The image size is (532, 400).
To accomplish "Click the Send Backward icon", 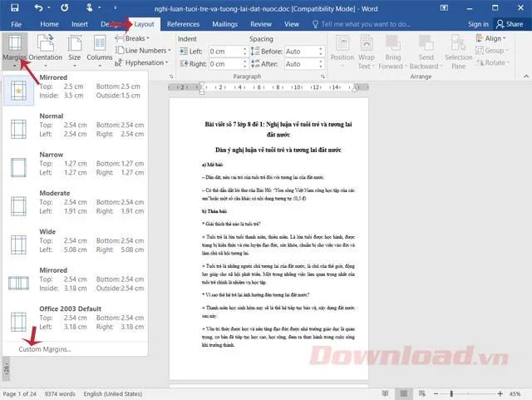I will point(426,51).
